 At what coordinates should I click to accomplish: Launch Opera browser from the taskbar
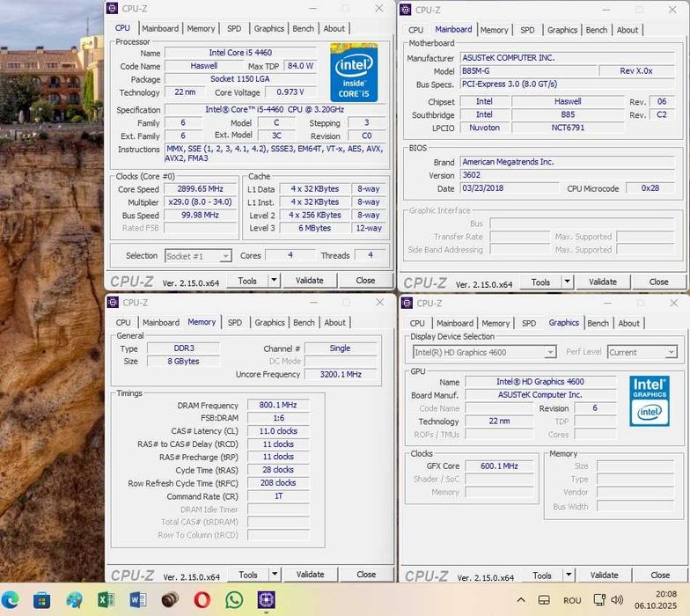(x=202, y=600)
